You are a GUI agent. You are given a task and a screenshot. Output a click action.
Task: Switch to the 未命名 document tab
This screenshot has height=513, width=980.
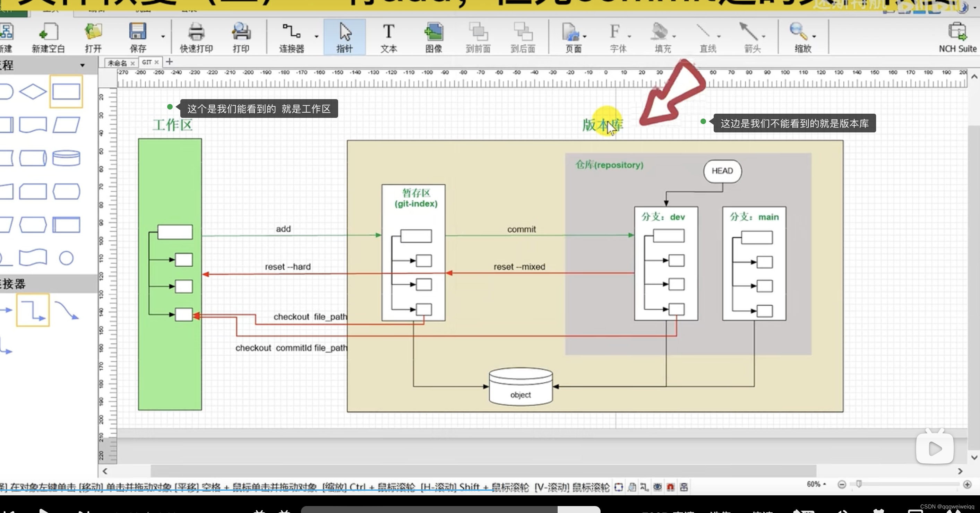pos(117,63)
